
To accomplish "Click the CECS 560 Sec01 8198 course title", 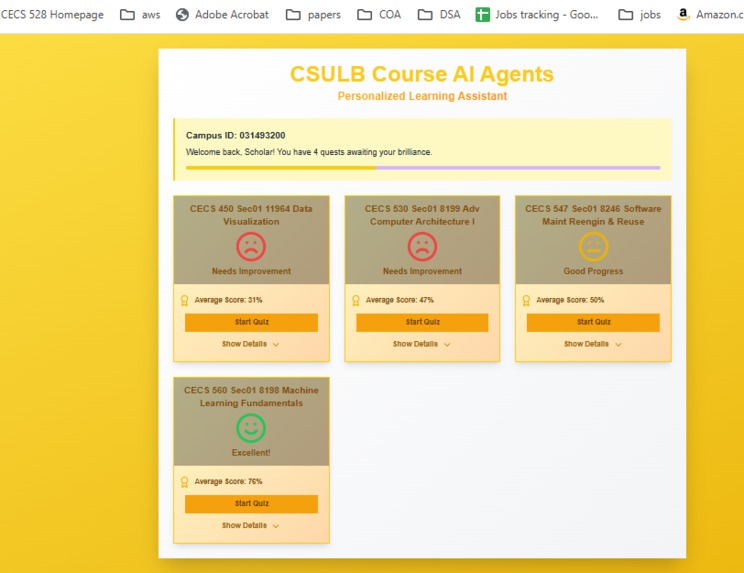I will (251, 397).
